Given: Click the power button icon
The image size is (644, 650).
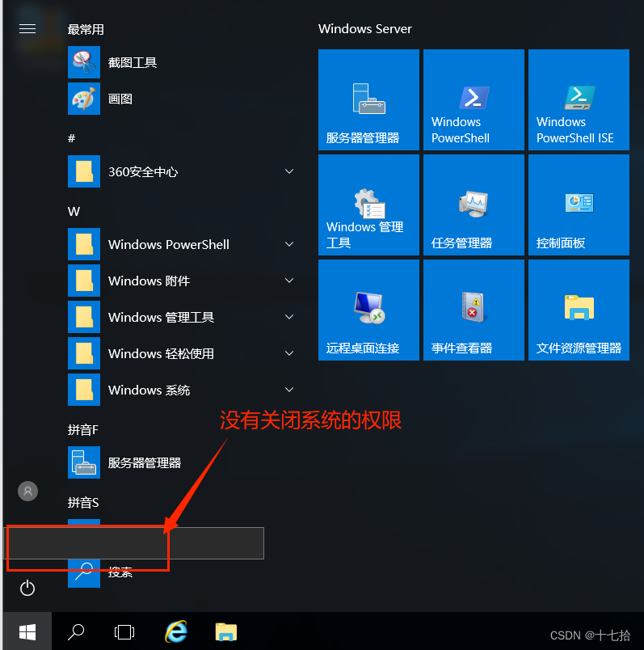Looking at the screenshot, I should [27, 588].
